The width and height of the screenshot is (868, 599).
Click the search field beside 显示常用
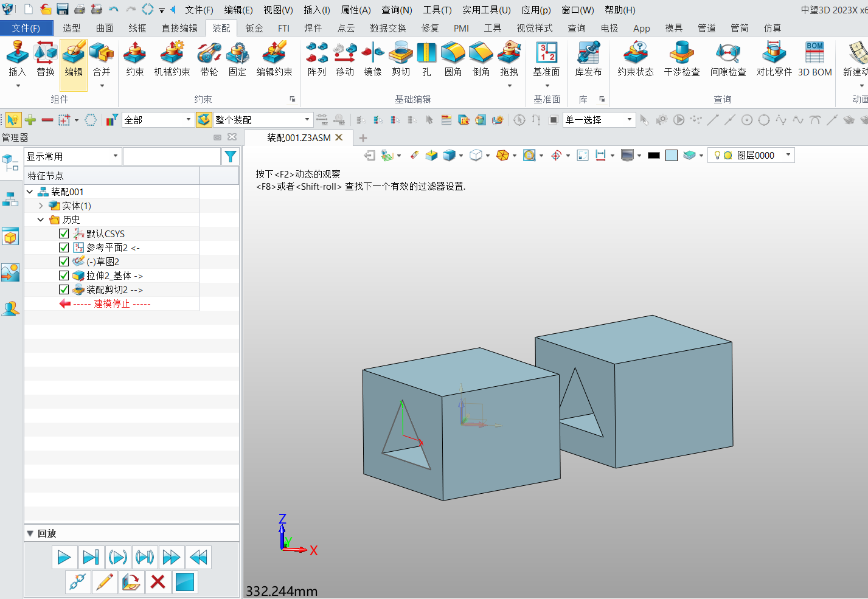pyautogui.click(x=172, y=156)
